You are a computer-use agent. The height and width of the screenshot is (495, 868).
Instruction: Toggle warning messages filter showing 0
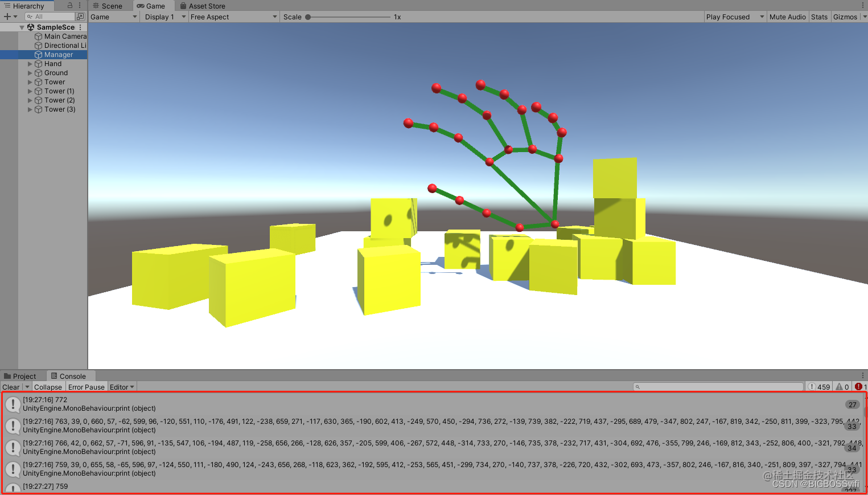pos(842,387)
